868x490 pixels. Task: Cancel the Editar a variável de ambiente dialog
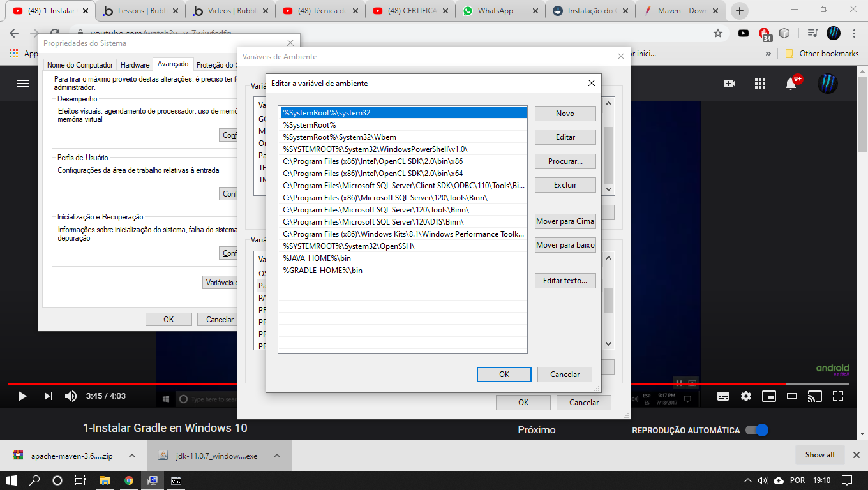[565, 375]
